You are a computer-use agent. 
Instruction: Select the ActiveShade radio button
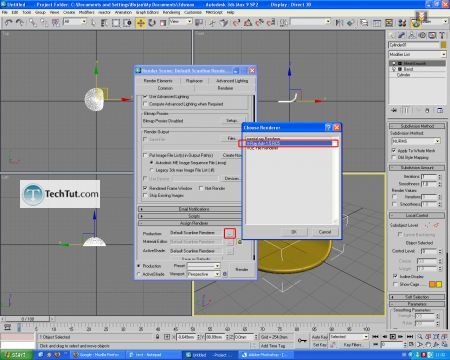(x=139, y=274)
